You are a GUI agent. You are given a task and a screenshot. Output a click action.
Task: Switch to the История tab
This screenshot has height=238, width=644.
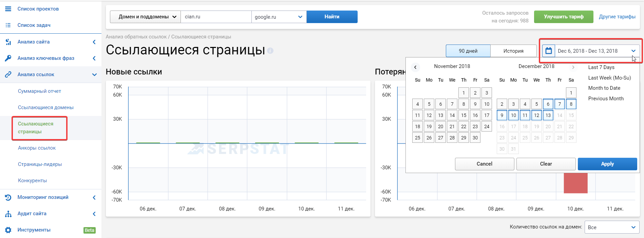click(513, 51)
